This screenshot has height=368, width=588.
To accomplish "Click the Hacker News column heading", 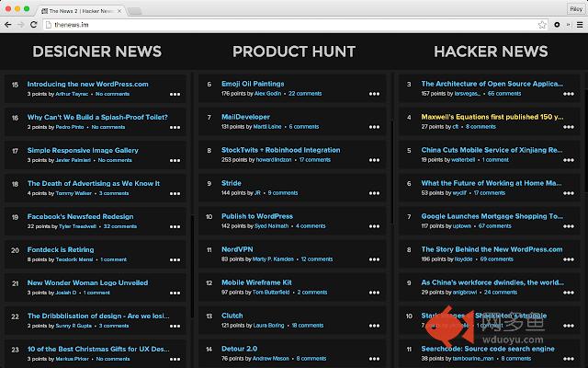I will 491,52.
